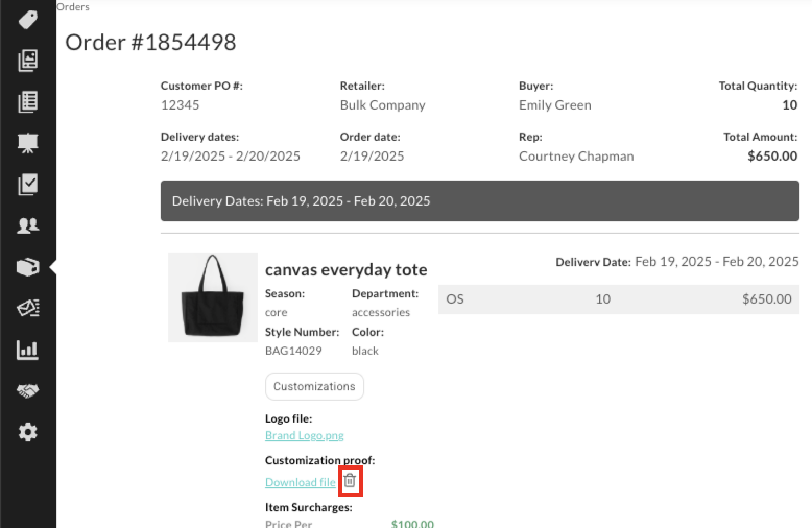Open the checklist selections sidebar icon
Viewport: 812px width, 528px height.
pos(28,184)
